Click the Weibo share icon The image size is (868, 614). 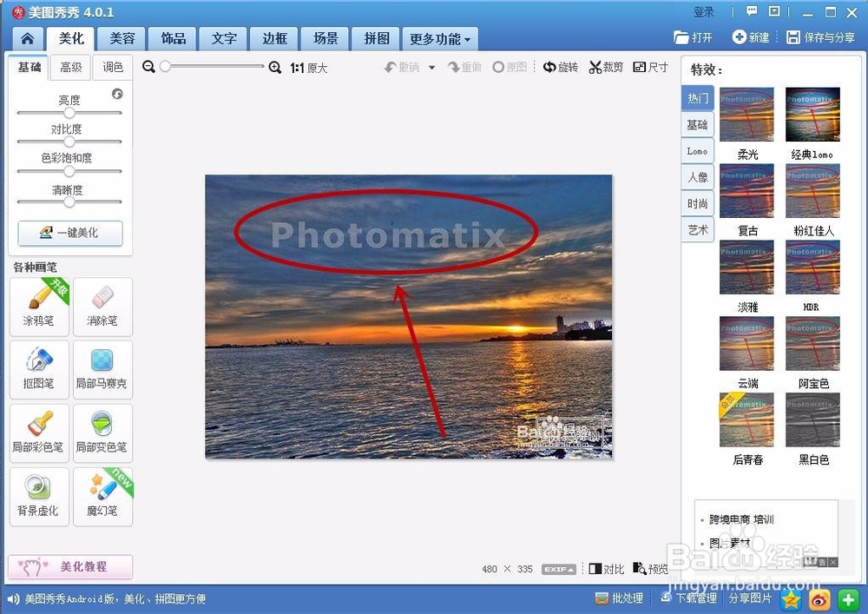[819, 599]
